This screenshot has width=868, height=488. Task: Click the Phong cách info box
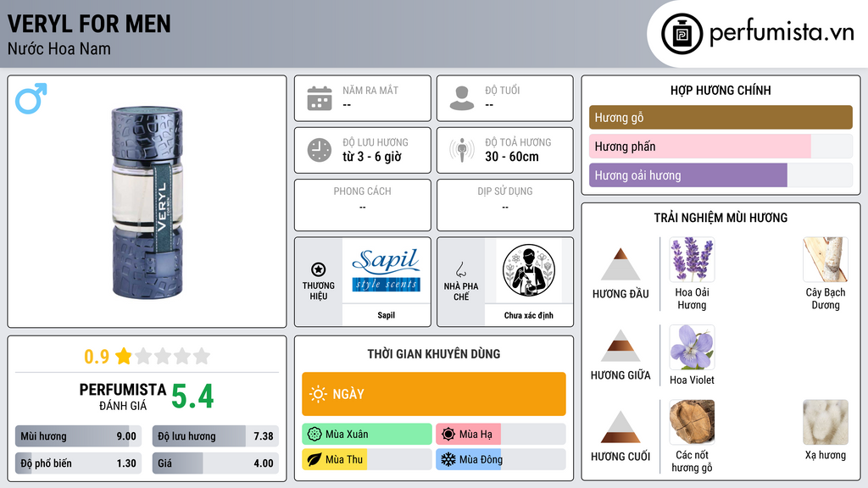363,205
